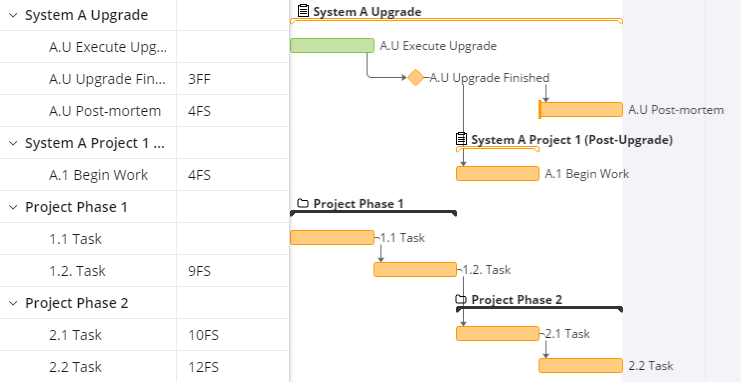
Task: Click the 1.1 Task bar in chart
Action: (332, 237)
